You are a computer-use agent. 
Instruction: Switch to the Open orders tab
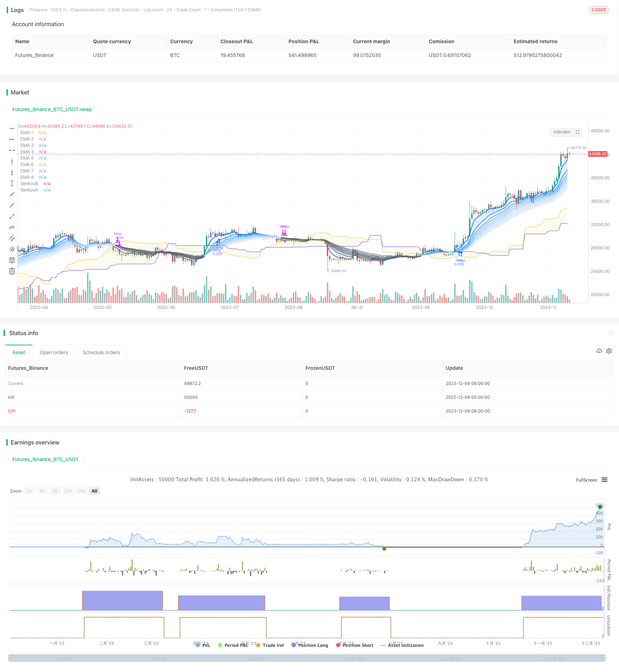point(54,352)
